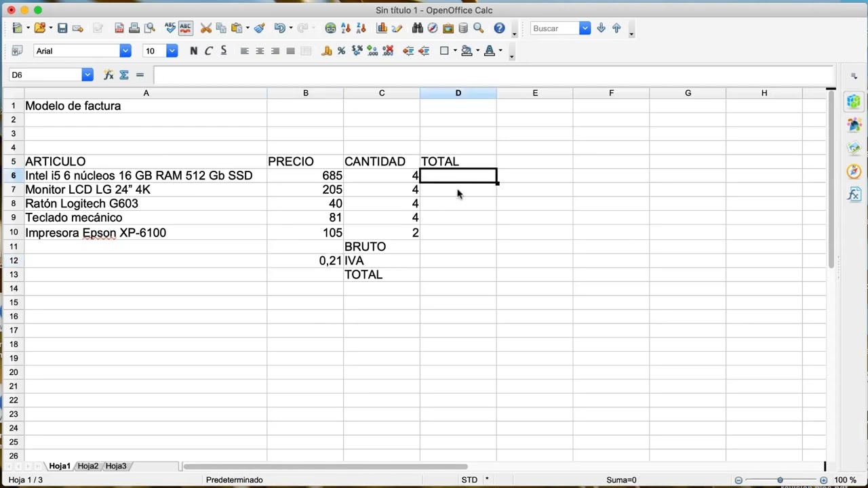The width and height of the screenshot is (868, 488).
Task: Find next with the down arrow
Action: (601, 28)
